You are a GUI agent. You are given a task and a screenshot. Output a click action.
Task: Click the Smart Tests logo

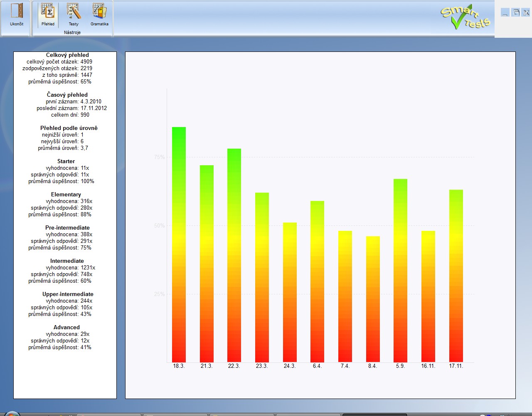pos(465,17)
